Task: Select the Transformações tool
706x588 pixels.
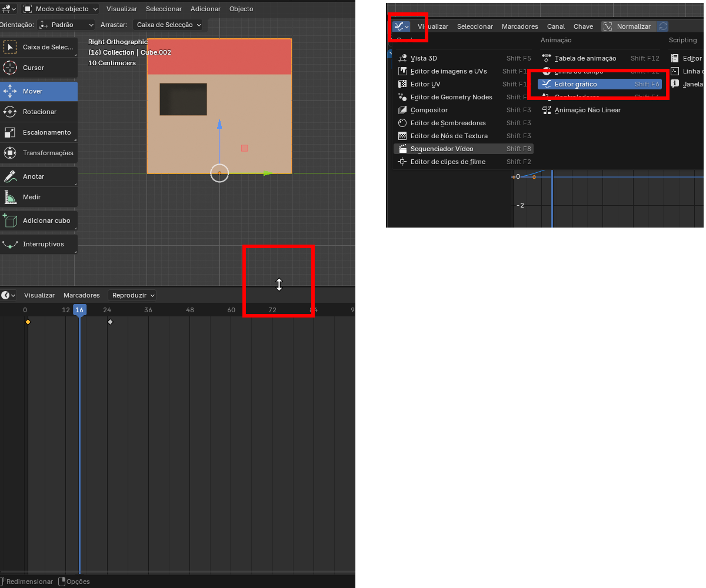Action: pos(39,153)
